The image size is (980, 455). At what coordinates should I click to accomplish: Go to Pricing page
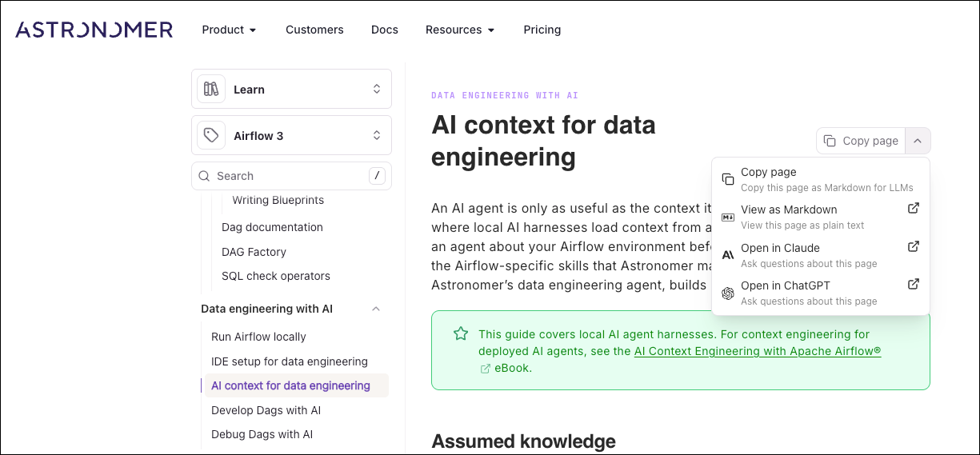(542, 30)
